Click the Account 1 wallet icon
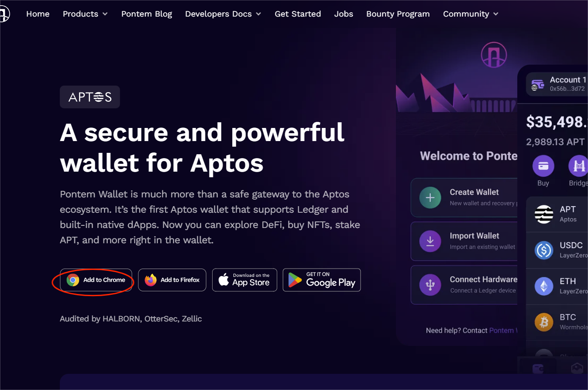 point(537,85)
